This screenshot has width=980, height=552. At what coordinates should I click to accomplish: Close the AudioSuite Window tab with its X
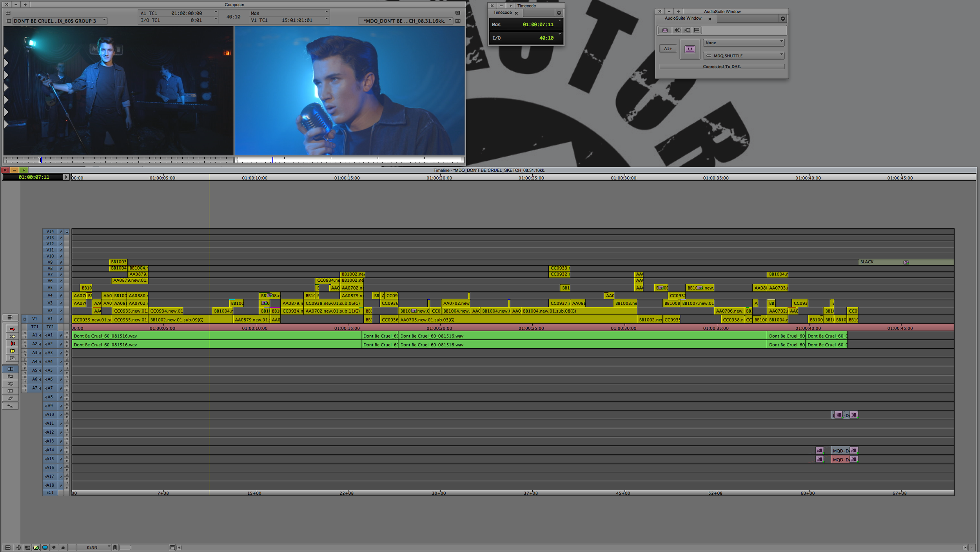710,19
